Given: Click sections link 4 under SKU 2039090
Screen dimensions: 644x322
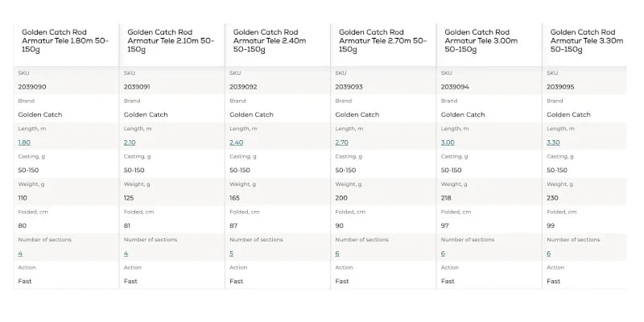Looking at the screenshot, I should [20, 254].
